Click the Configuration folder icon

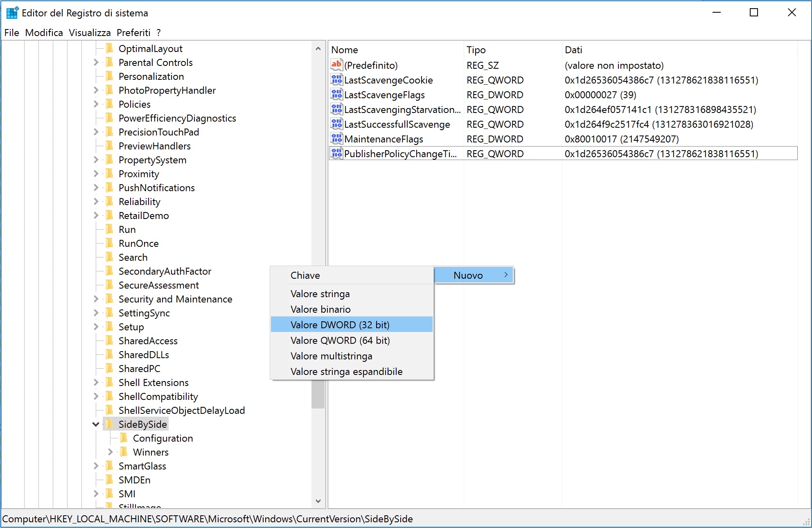124,438
